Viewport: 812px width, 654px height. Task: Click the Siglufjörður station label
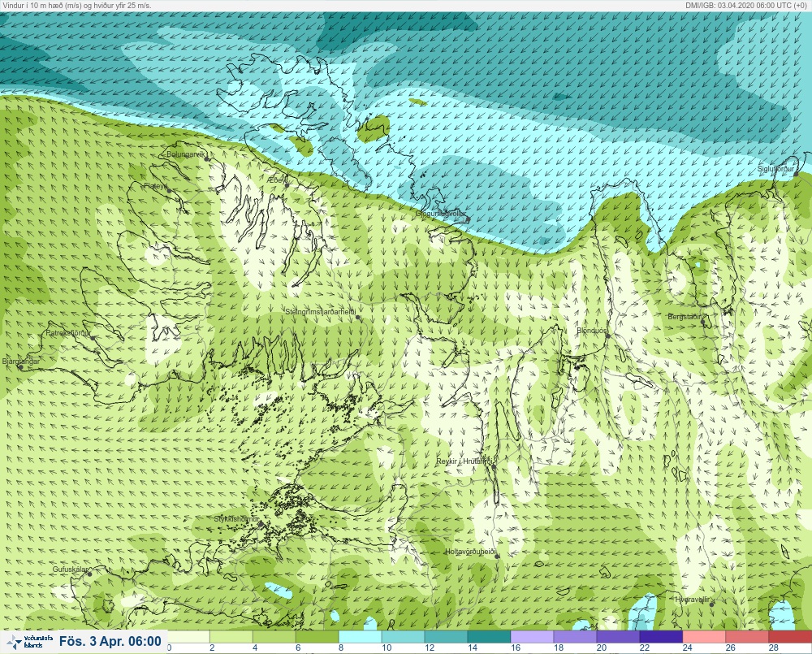pos(775,169)
